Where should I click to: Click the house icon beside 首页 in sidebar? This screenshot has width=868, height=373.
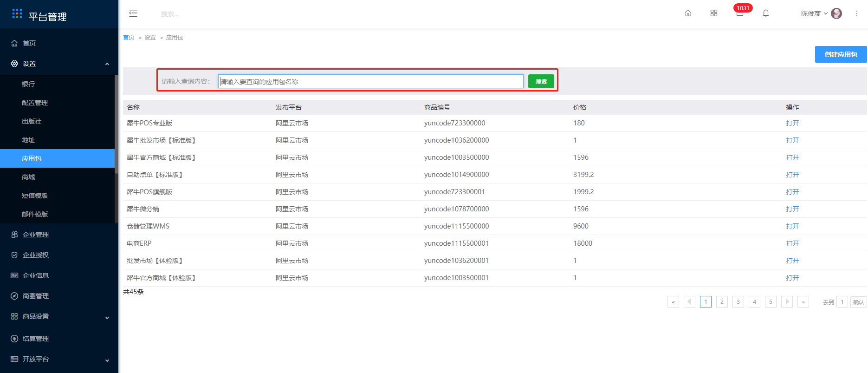coord(14,43)
